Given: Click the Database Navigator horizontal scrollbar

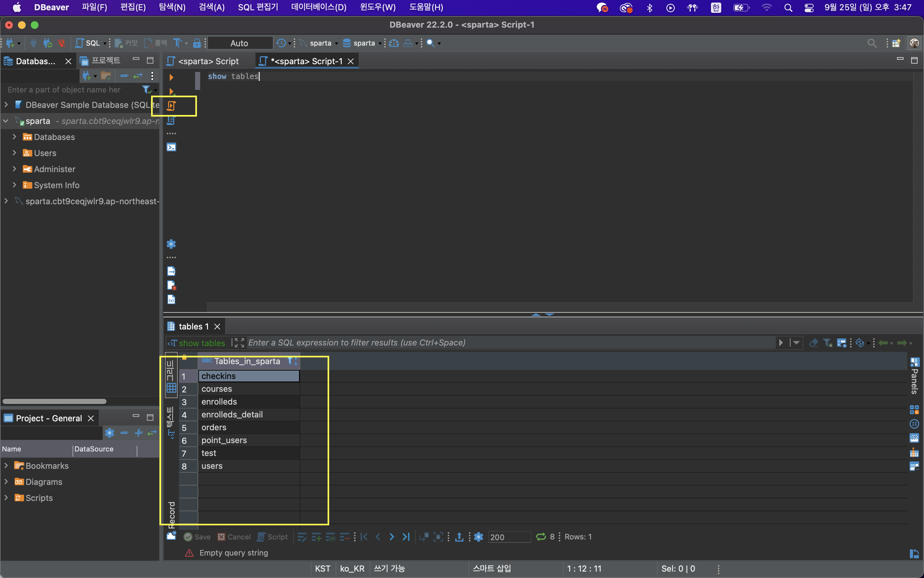Looking at the screenshot, I should (55, 401).
